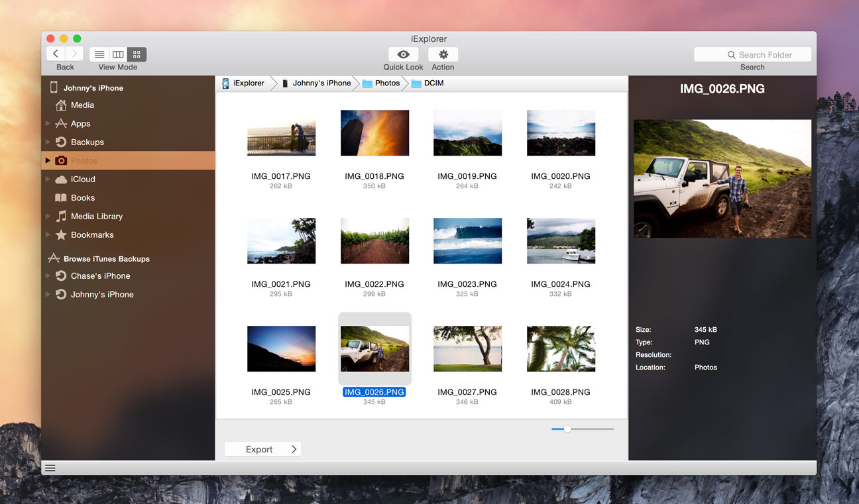This screenshot has width=859, height=504.
Task: Select IMG_0027.PNG tree by water thumbnail
Action: [x=467, y=349]
